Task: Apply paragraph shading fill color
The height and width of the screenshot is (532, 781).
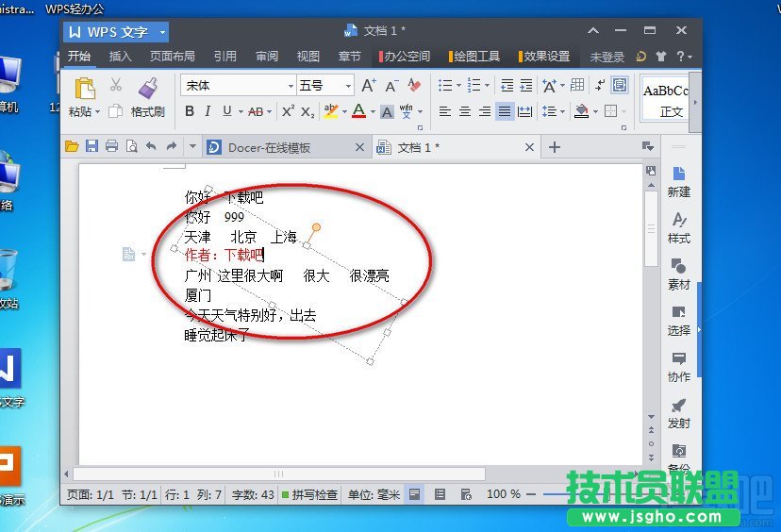Action: click(x=581, y=111)
